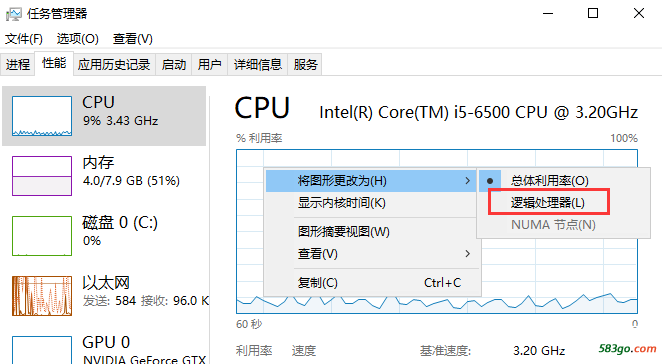Expand the 查看(V) context submenu arrow
The height and width of the screenshot is (364, 662).
coord(467,254)
